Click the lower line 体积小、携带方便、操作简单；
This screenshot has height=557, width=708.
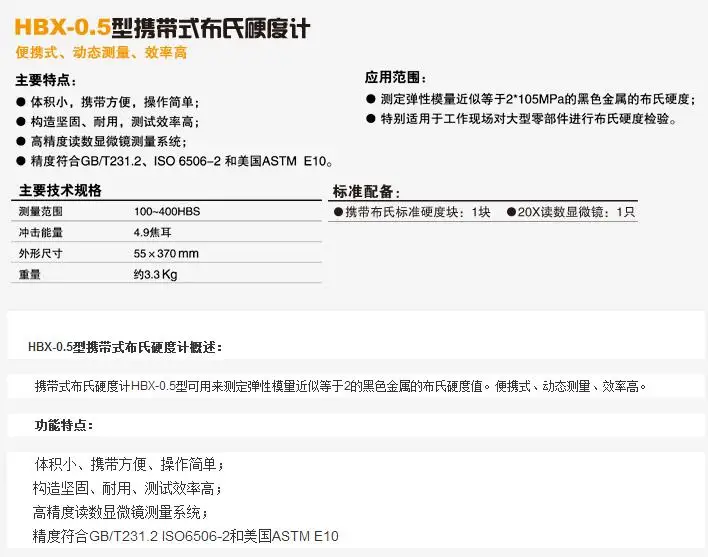click(129, 464)
